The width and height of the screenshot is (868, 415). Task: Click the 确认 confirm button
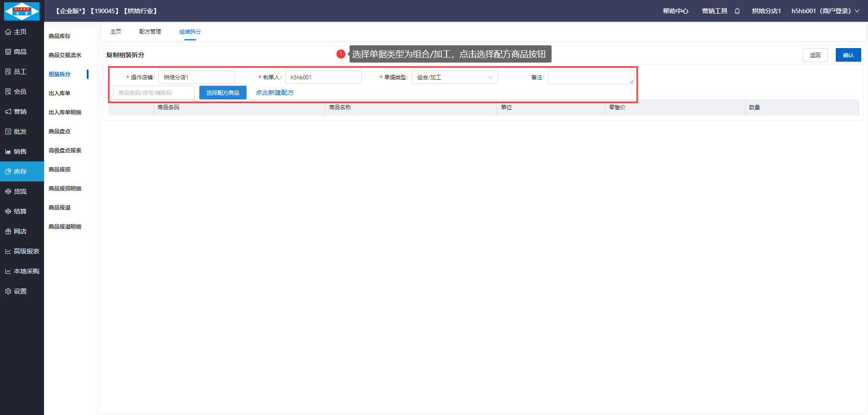click(848, 55)
